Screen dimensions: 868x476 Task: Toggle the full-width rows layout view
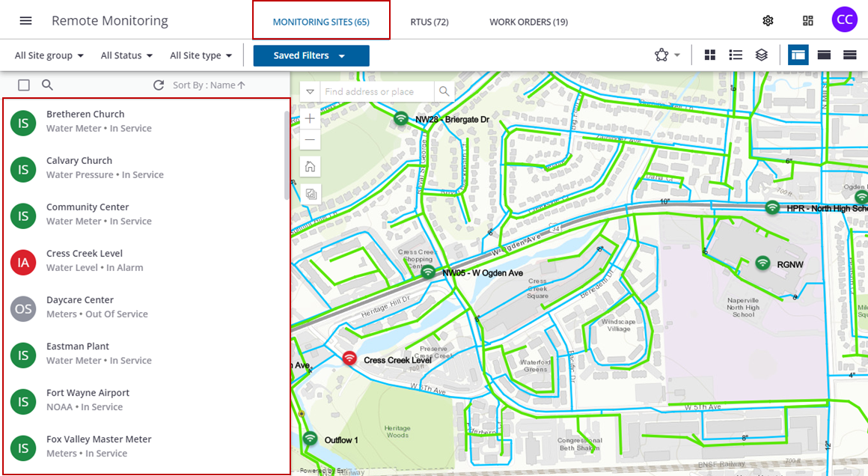pos(849,55)
